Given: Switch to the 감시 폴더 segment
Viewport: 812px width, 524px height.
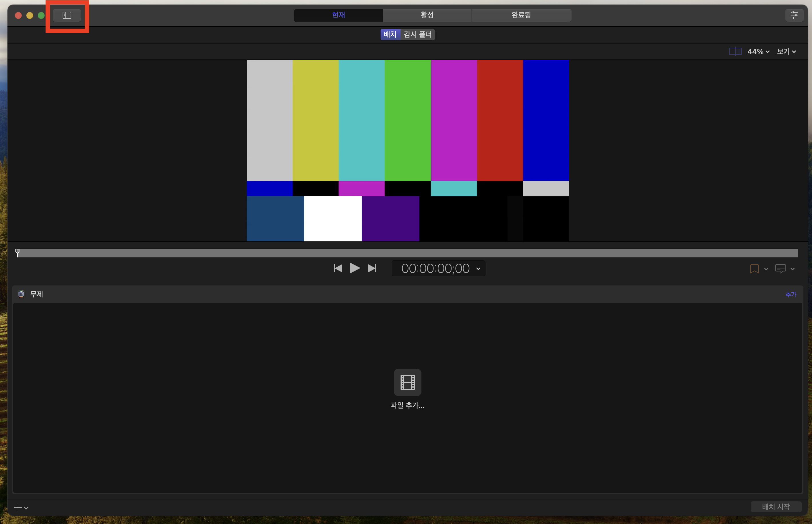Looking at the screenshot, I should (417, 34).
